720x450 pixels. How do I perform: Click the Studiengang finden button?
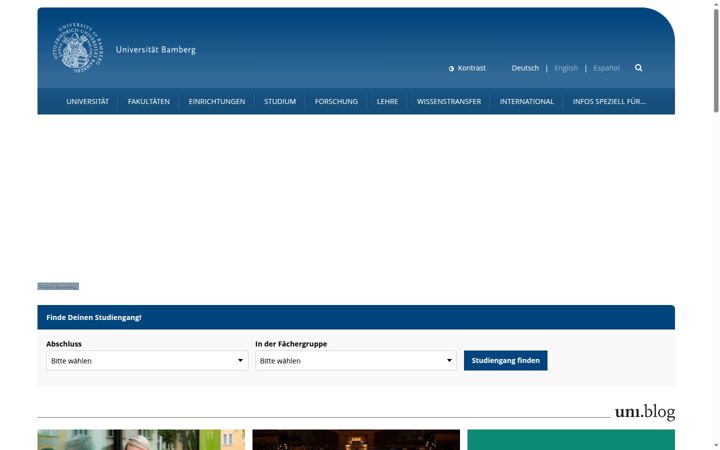click(x=505, y=360)
